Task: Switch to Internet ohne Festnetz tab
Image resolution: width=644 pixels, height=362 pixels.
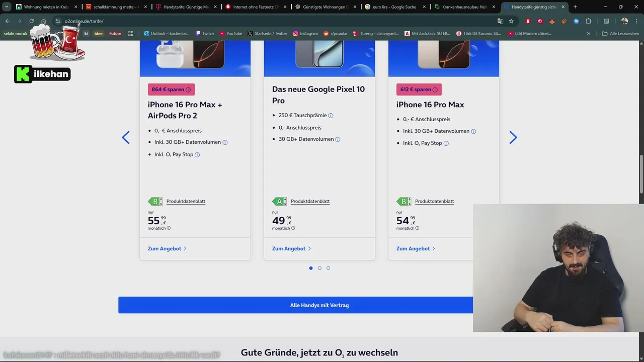Action: [255, 7]
